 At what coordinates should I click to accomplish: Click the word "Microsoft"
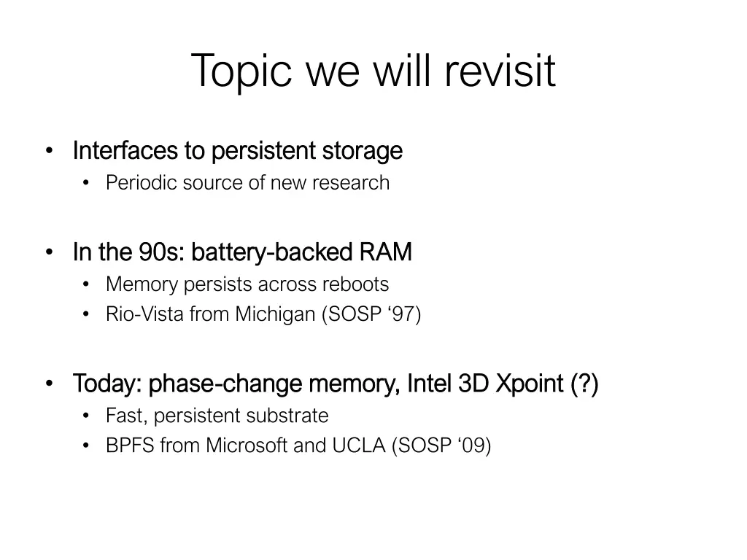[x=247, y=446]
